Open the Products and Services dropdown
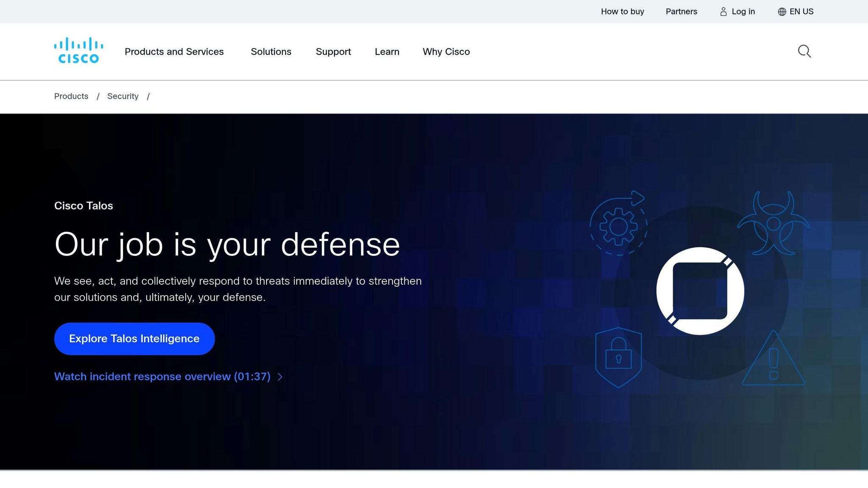 174,52
